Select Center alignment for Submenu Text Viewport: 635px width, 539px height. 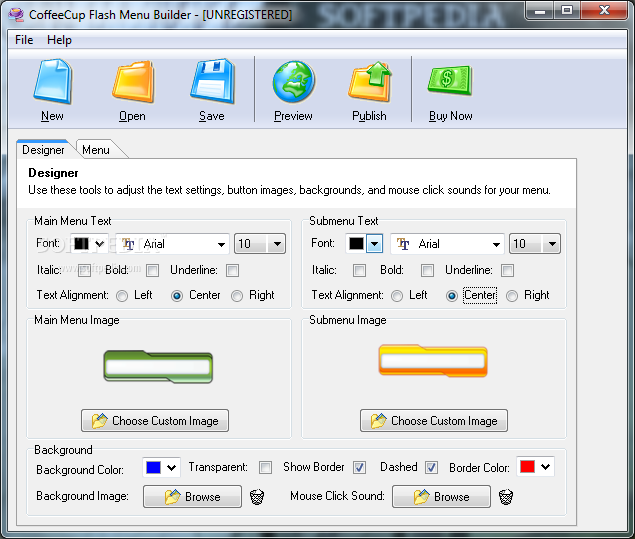tap(452, 296)
